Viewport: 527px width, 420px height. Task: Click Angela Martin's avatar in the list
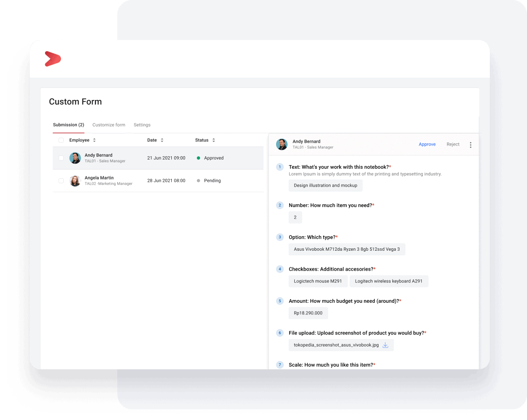tap(75, 181)
